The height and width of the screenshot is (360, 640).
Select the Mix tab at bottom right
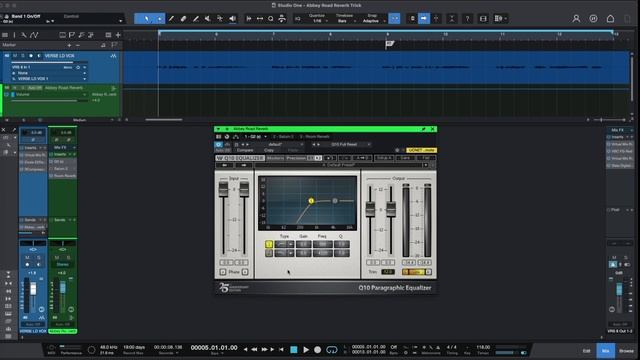click(606, 351)
